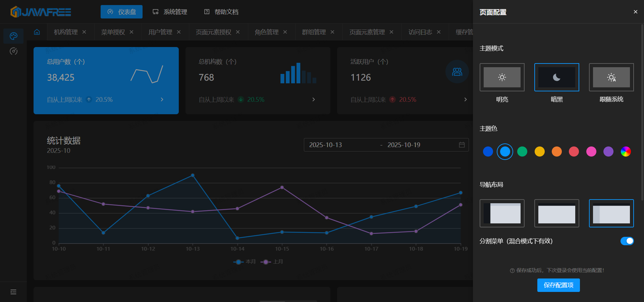The height and width of the screenshot is (302, 644).
Task: Choose the green theme color swatch
Action: tap(522, 152)
